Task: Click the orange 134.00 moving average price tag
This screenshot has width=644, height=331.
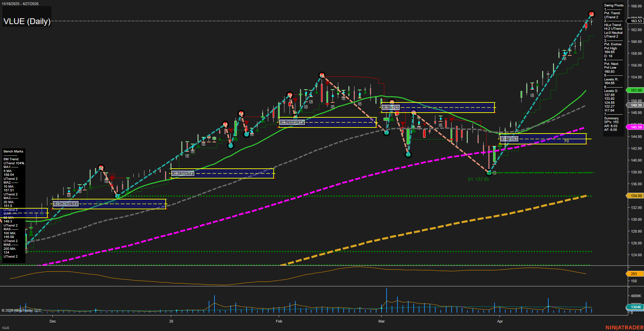Action: [636, 196]
